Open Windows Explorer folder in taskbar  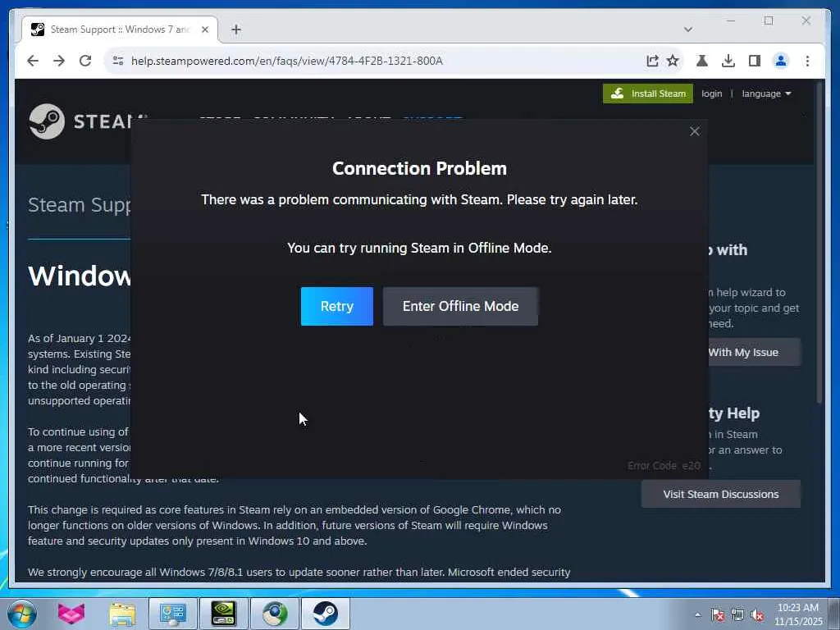click(x=122, y=614)
